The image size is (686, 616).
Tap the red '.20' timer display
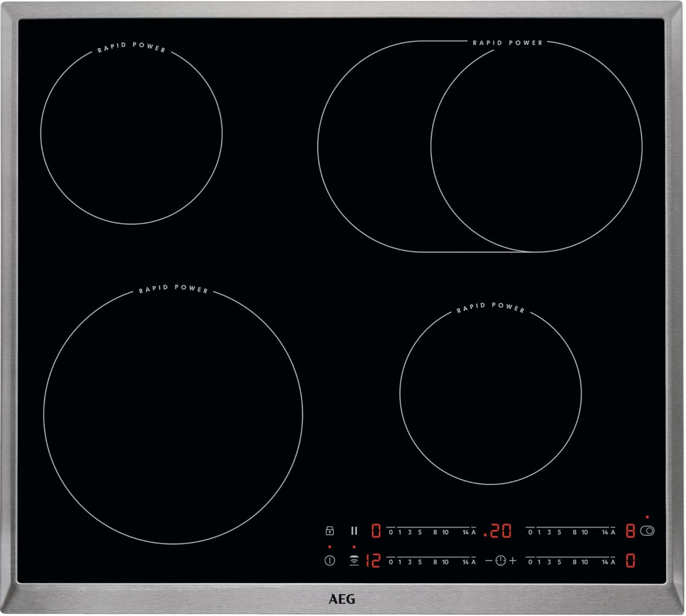coord(498,531)
